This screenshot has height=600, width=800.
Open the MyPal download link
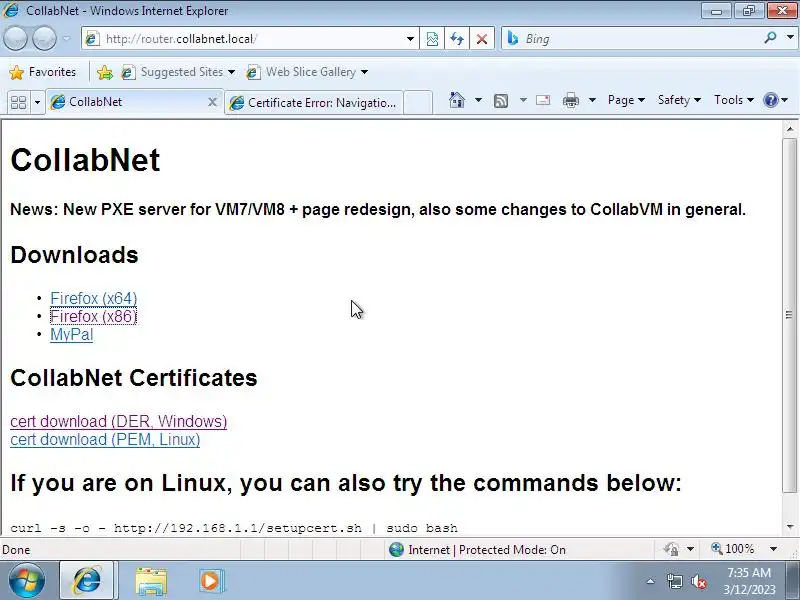[71, 335]
